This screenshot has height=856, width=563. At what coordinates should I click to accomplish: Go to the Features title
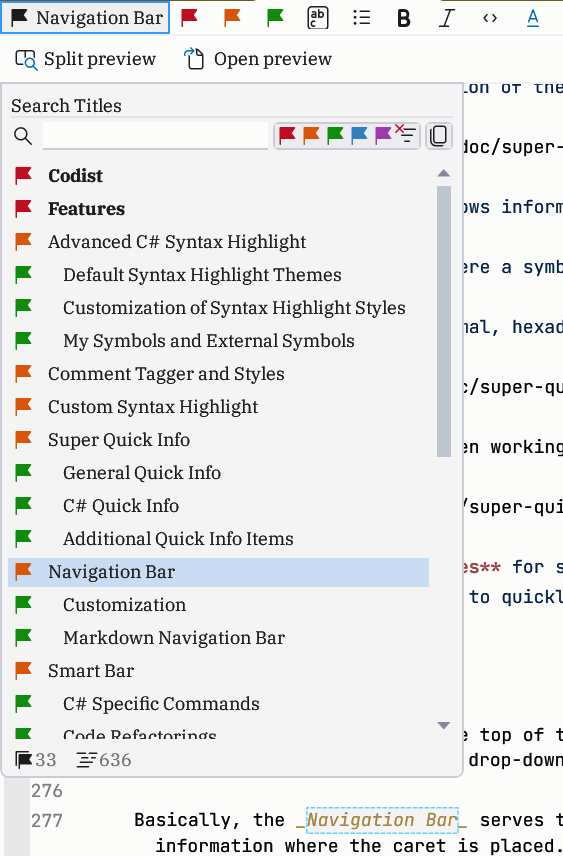(218, 209)
